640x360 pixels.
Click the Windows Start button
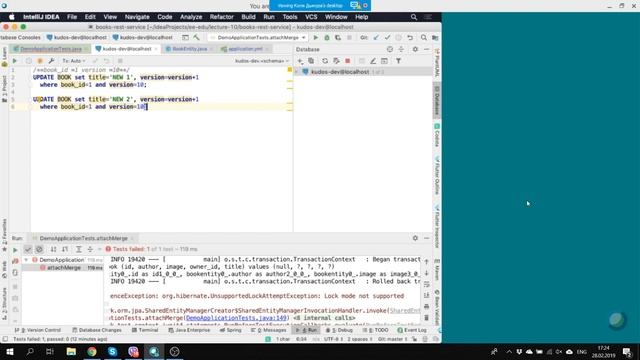[x=9, y=351]
